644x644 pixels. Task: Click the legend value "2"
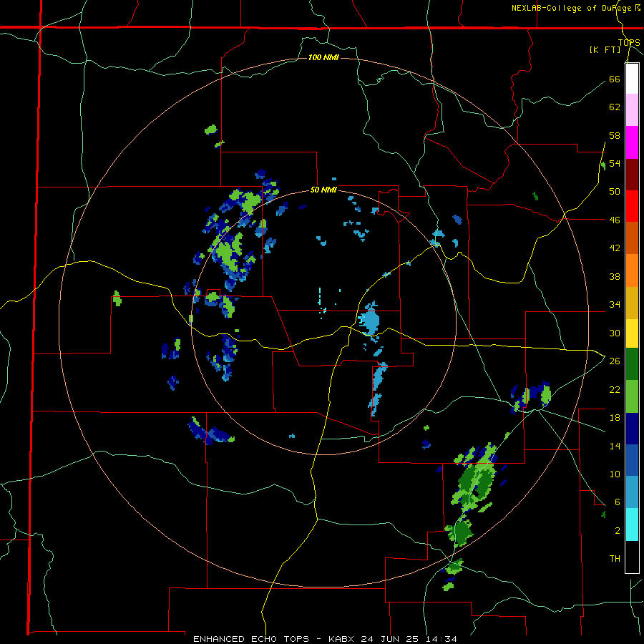(x=618, y=531)
